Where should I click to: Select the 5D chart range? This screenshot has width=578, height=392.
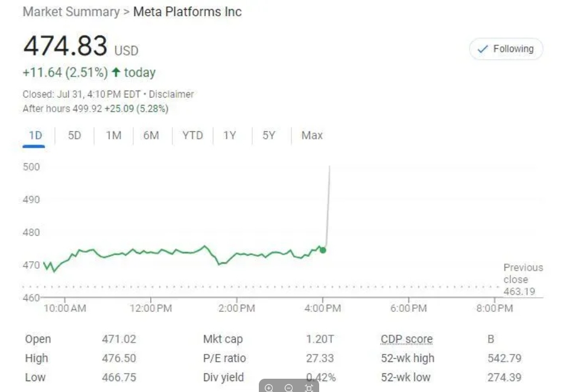click(74, 135)
